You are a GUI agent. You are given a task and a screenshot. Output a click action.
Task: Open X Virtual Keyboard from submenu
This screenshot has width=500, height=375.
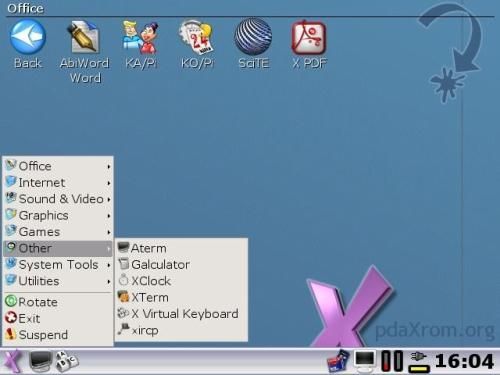tap(181, 314)
